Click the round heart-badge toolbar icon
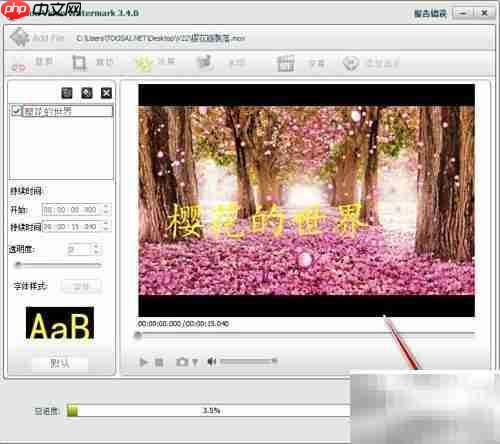Viewport: 500px width, 444px height. [351, 63]
